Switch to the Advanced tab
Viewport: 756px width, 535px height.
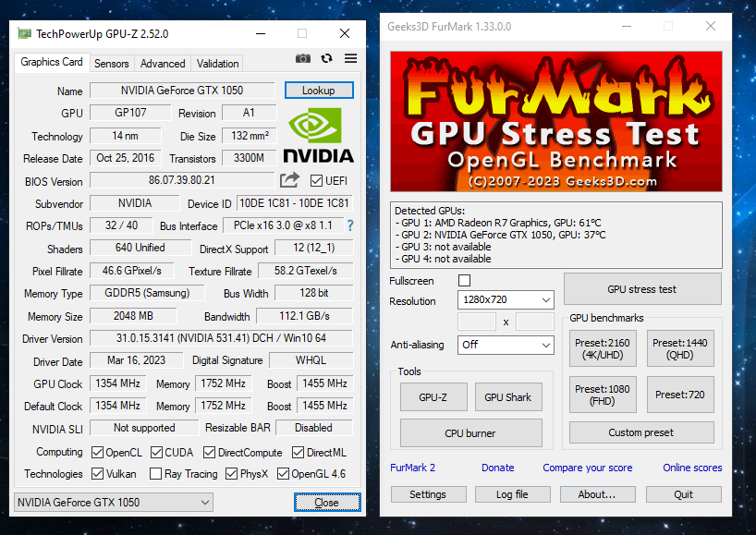click(x=162, y=63)
